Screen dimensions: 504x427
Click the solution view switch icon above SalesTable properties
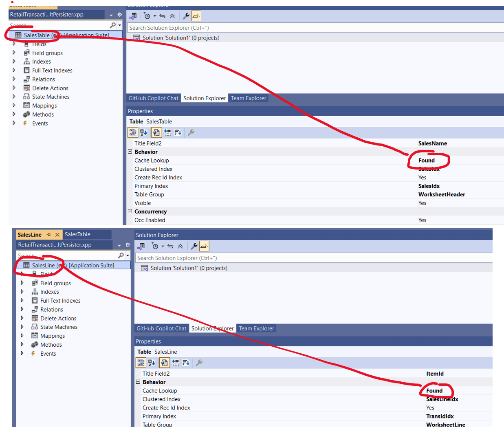(133, 16)
